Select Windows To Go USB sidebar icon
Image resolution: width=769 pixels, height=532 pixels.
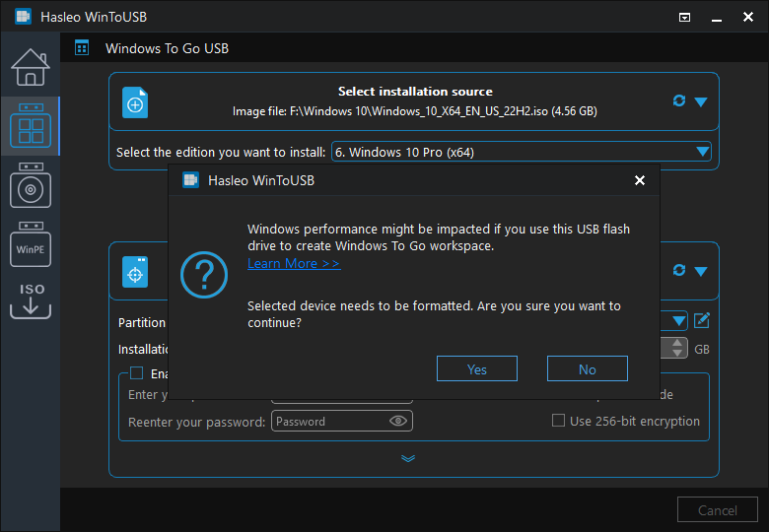coord(31,125)
